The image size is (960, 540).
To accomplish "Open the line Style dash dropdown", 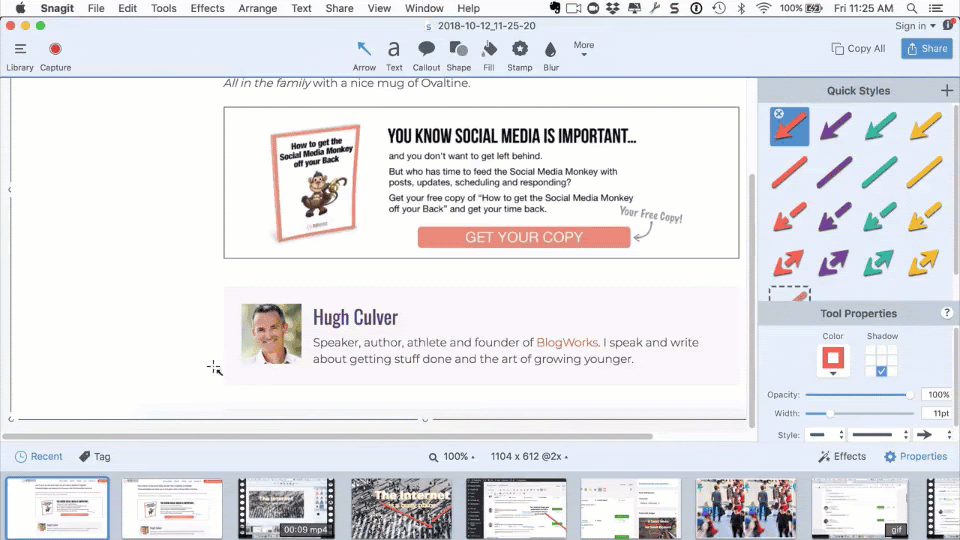I will coord(826,435).
